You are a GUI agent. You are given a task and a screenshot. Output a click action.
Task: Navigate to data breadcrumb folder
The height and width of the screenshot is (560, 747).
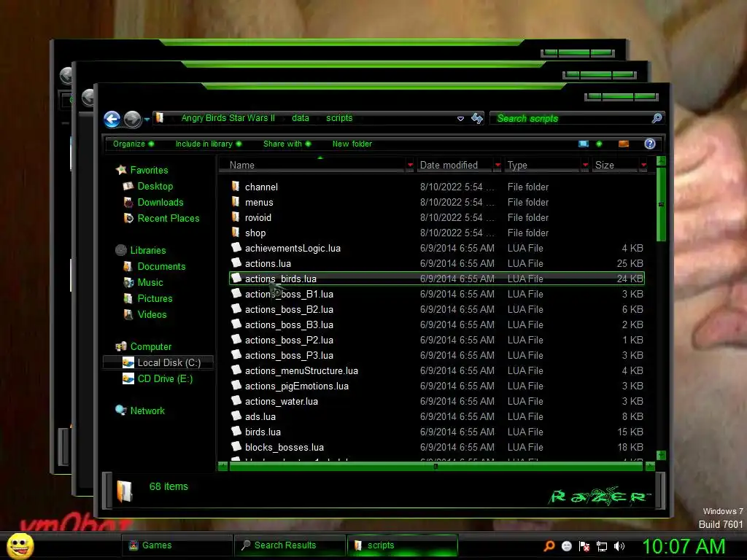300,118
